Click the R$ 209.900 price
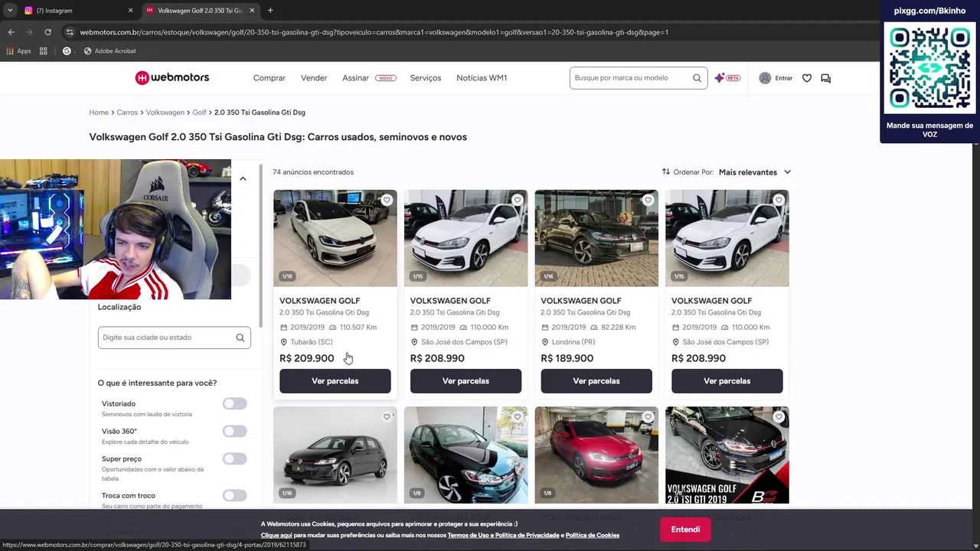980x551 pixels. pos(306,358)
